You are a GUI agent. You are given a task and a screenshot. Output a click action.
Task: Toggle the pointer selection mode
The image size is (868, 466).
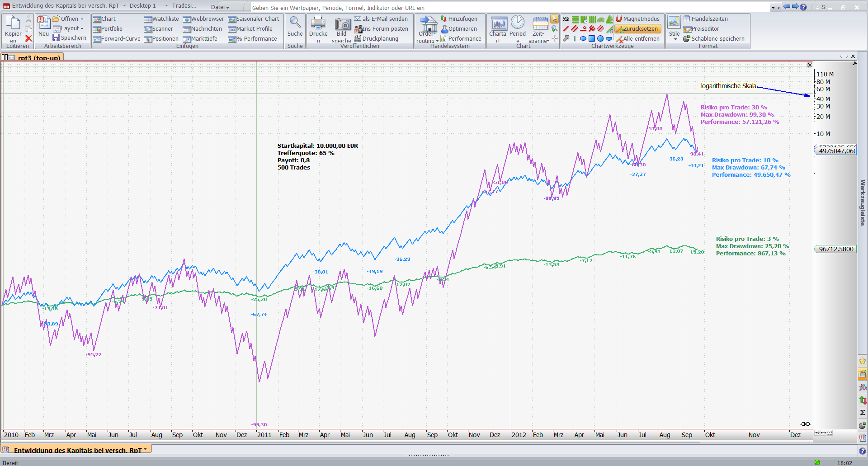(x=555, y=19)
